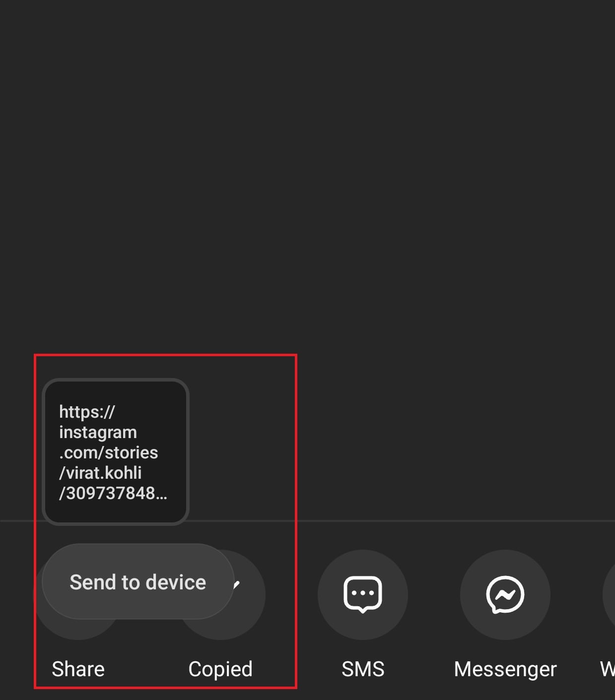
Task: Click the ".com/stories" line in preview
Action: pos(108,452)
